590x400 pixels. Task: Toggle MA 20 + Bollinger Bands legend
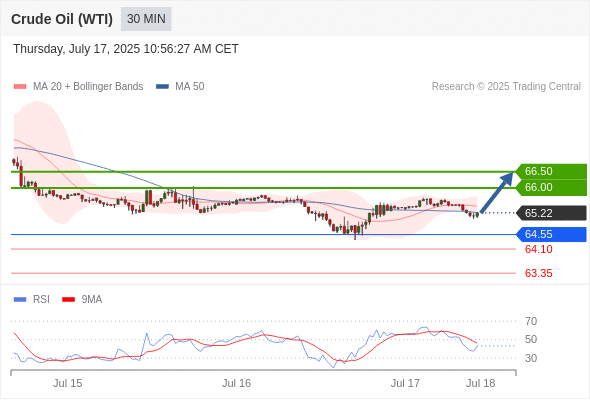tap(78, 87)
